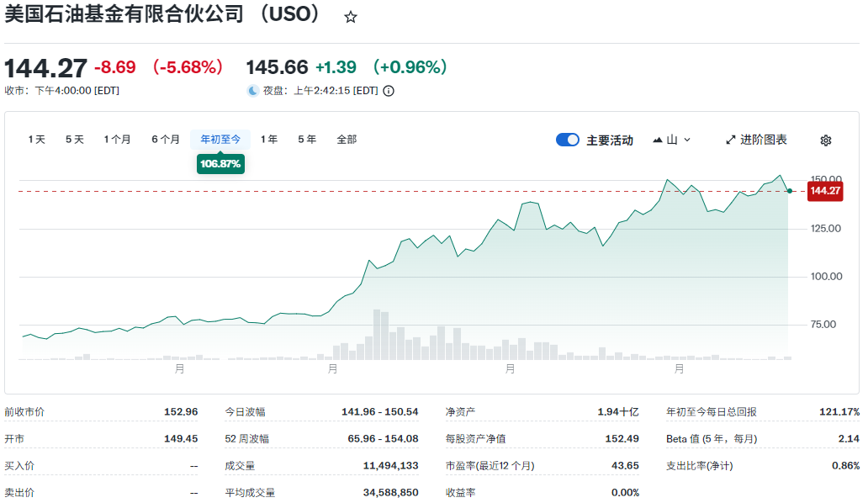Choose the 1年 range tab
Viewport: 868px width, 503px height.
269,140
